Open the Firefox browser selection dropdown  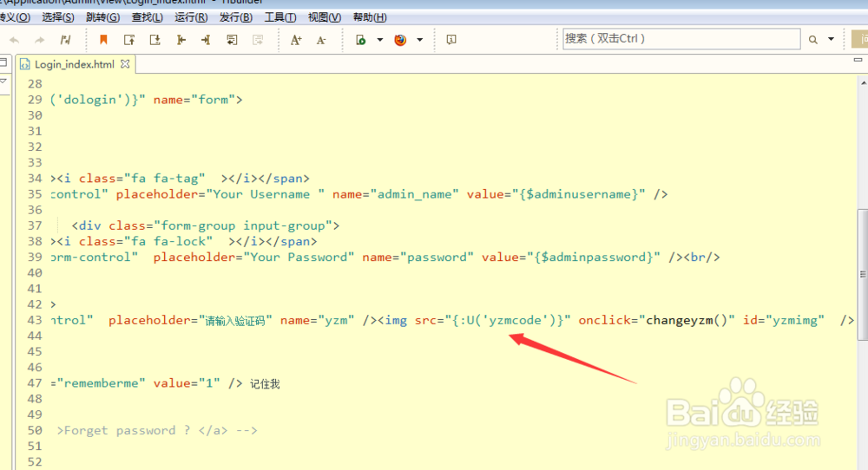[x=419, y=40]
